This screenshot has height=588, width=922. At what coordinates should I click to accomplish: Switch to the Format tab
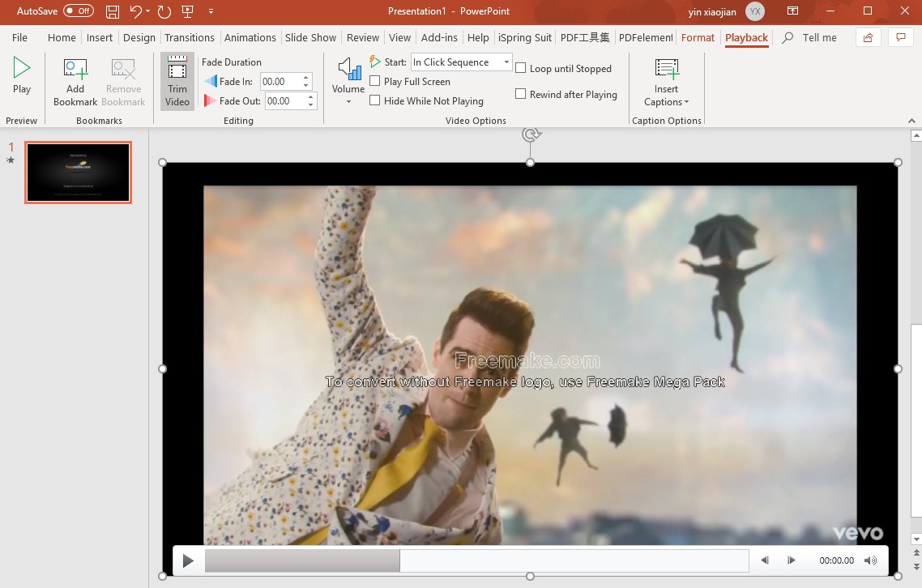698,37
